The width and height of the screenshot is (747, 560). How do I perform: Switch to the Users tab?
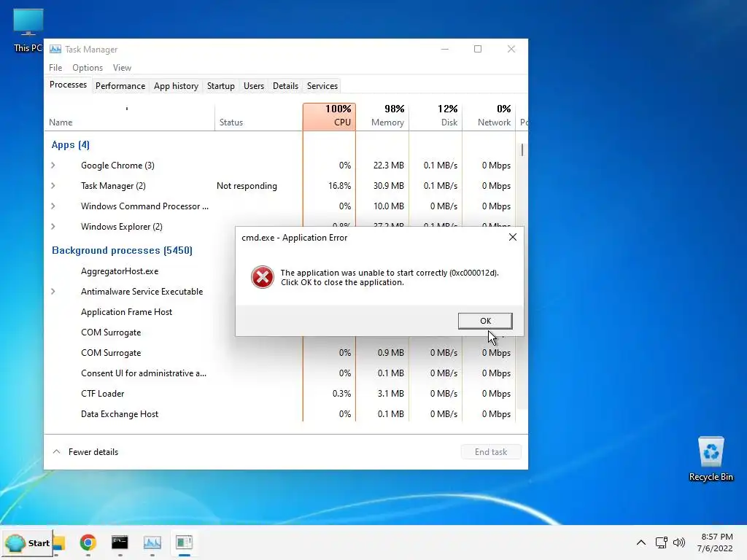(x=253, y=86)
